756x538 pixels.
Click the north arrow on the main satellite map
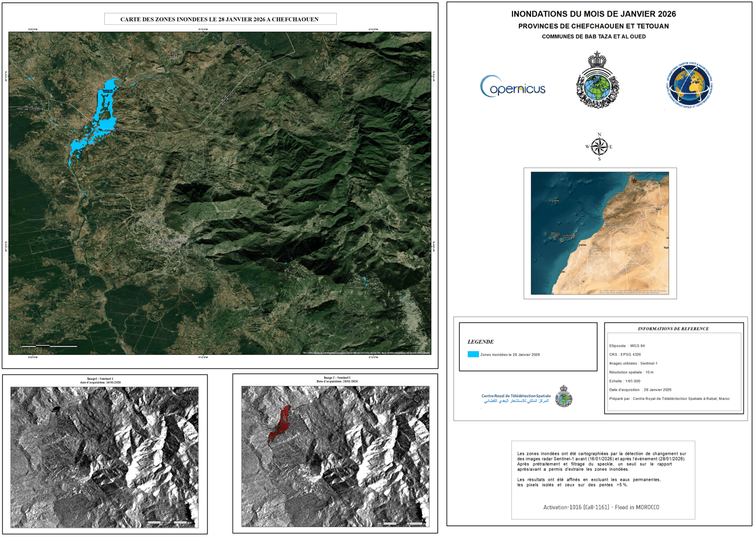click(x=410, y=70)
